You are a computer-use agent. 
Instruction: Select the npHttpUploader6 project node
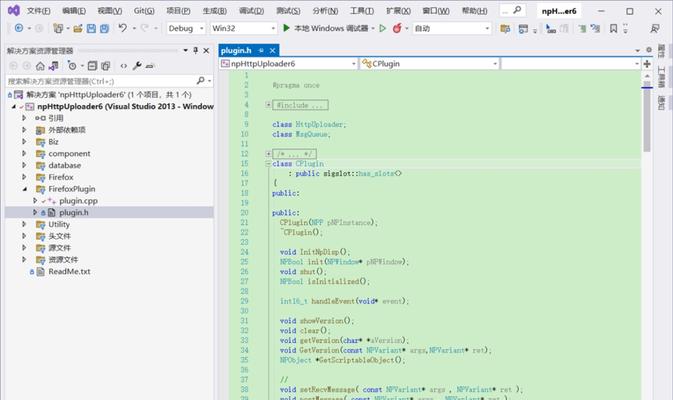125,106
